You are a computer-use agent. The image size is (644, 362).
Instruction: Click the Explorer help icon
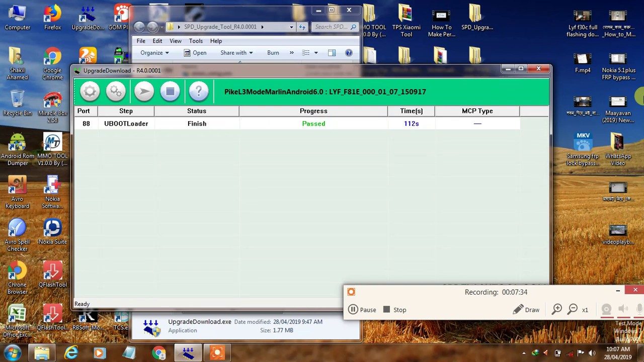349,53
